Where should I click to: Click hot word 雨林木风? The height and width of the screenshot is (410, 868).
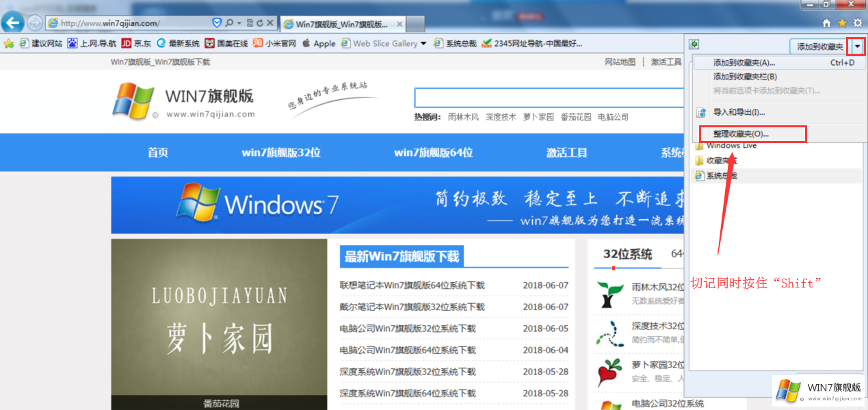tap(463, 117)
